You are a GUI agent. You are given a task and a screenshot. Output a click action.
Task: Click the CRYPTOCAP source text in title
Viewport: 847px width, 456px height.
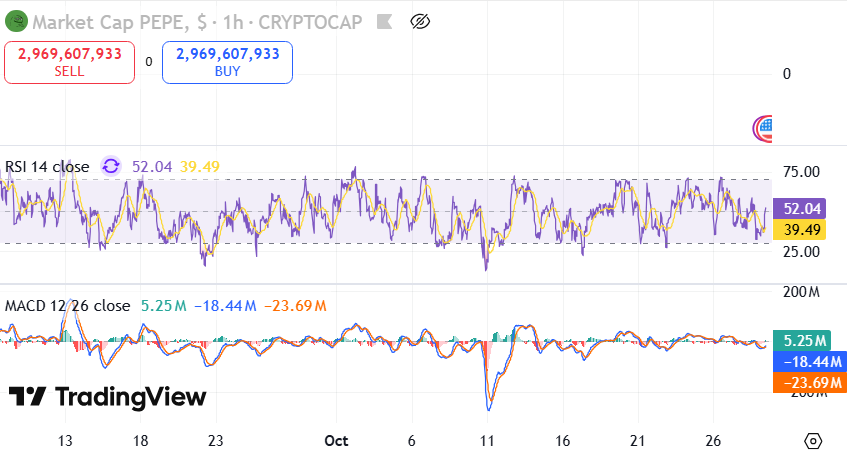coord(310,21)
